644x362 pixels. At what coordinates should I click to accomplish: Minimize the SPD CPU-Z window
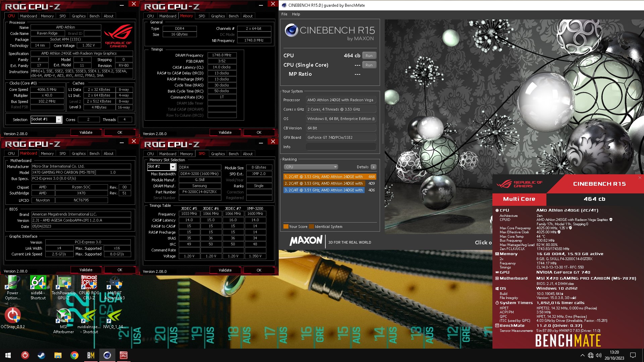261,142
